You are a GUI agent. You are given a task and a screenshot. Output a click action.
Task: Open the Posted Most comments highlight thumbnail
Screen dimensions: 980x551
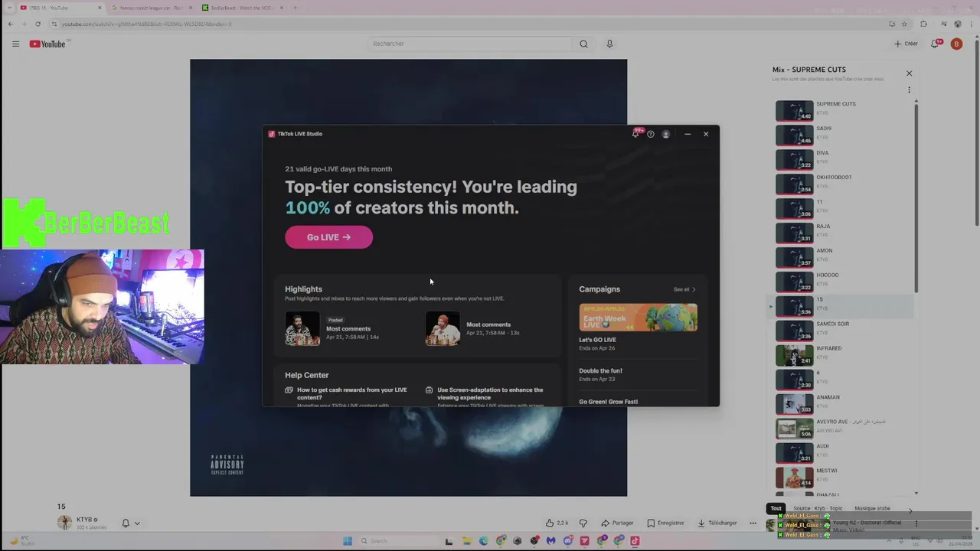tap(302, 329)
